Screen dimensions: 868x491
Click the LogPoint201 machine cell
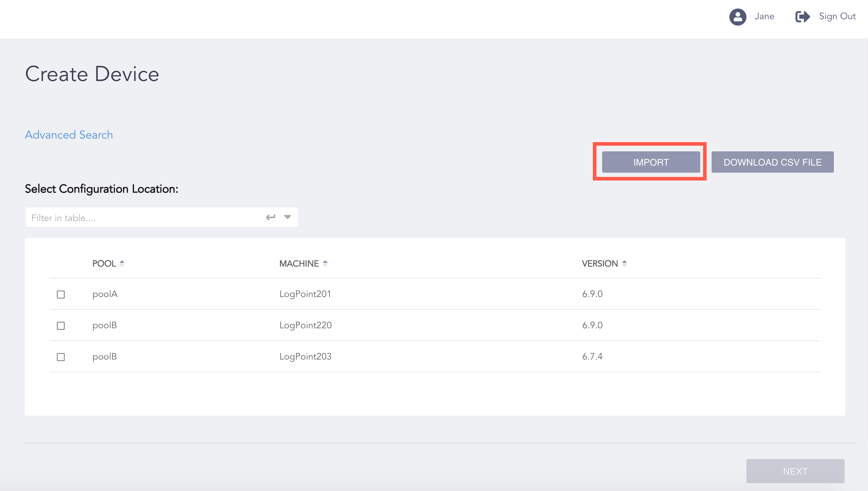coord(305,294)
